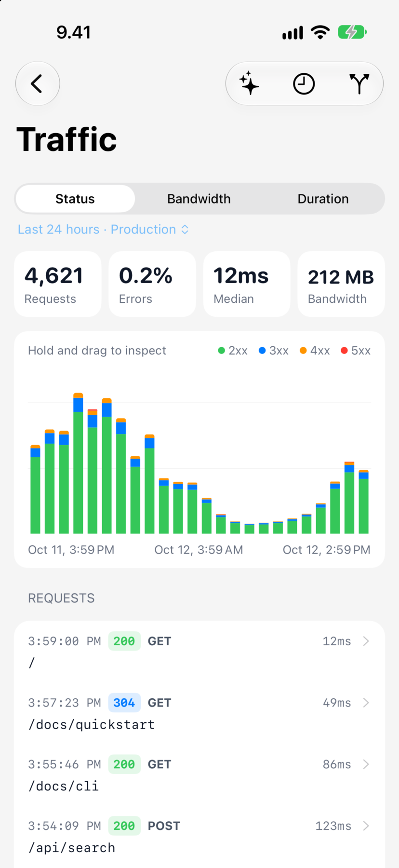399x868 pixels.
Task: Tap the 9.41 clock in status bar
Action: [x=74, y=32]
